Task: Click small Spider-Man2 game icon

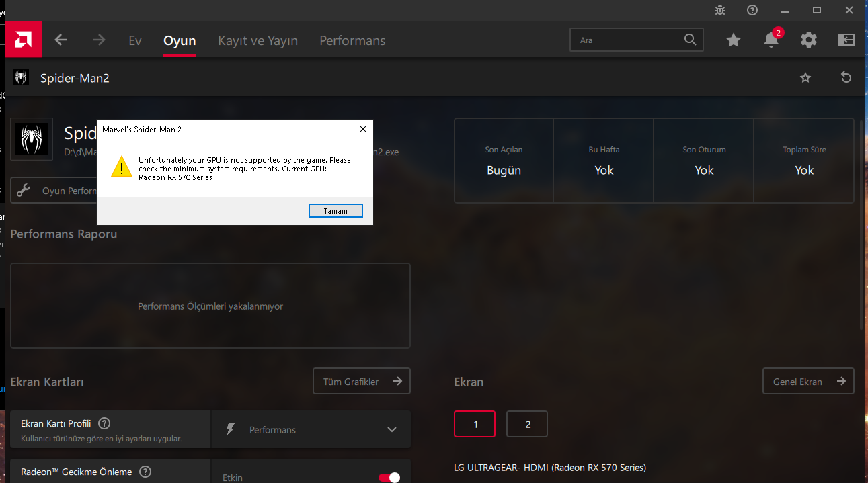Action: click(21, 77)
